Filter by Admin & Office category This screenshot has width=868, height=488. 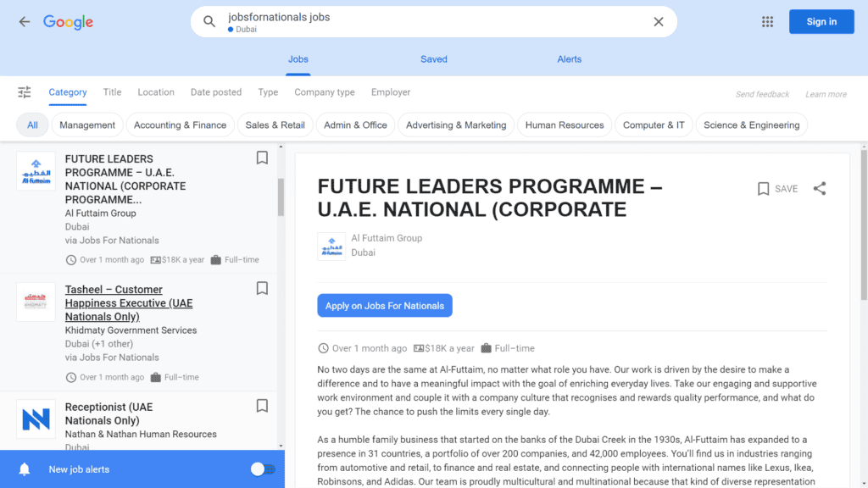[x=355, y=125]
